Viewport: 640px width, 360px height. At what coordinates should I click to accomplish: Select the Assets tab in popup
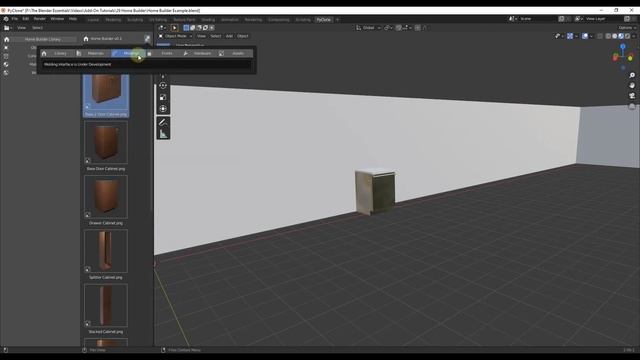click(x=235, y=53)
